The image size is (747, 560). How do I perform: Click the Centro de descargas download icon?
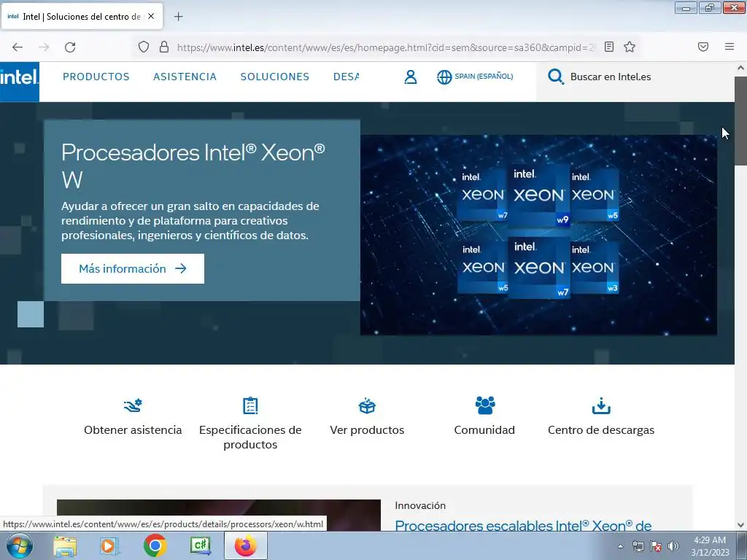(x=601, y=405)
